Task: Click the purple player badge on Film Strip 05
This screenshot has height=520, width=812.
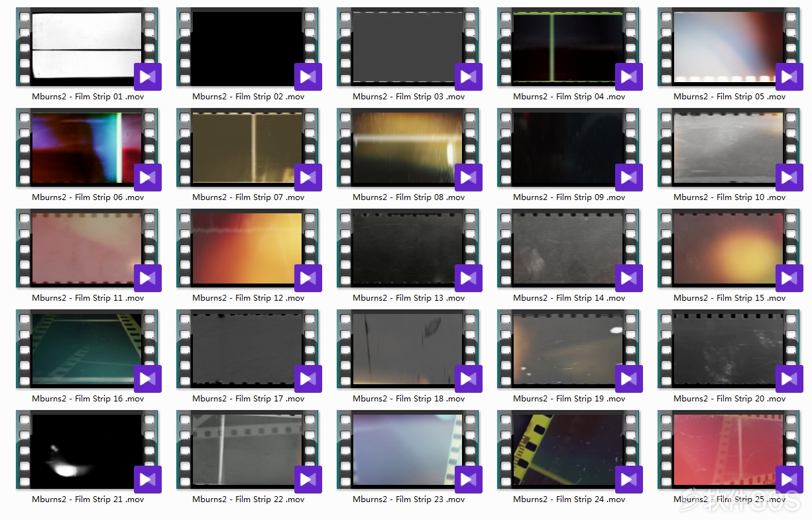Action: coord(789,77)
